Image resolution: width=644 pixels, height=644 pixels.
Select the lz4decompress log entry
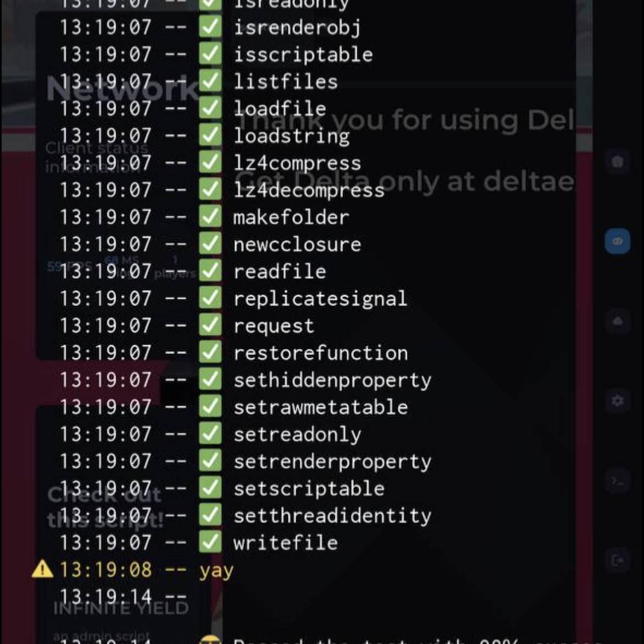click(308, 190)
